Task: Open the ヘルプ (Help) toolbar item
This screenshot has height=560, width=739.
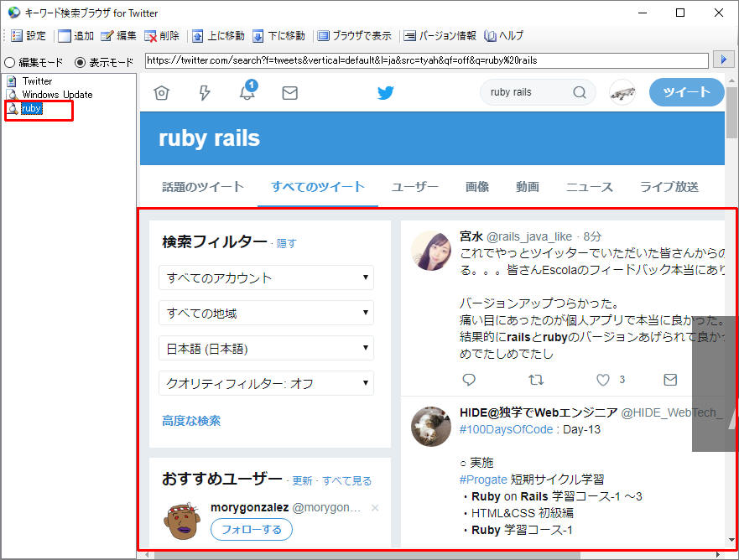Action: pos(504,36)
